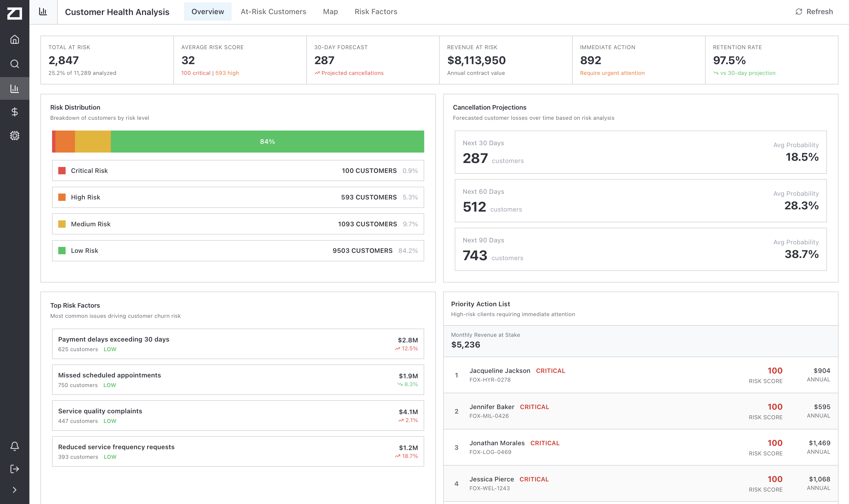Click the logout icon near the sidebar bottom

15,469
